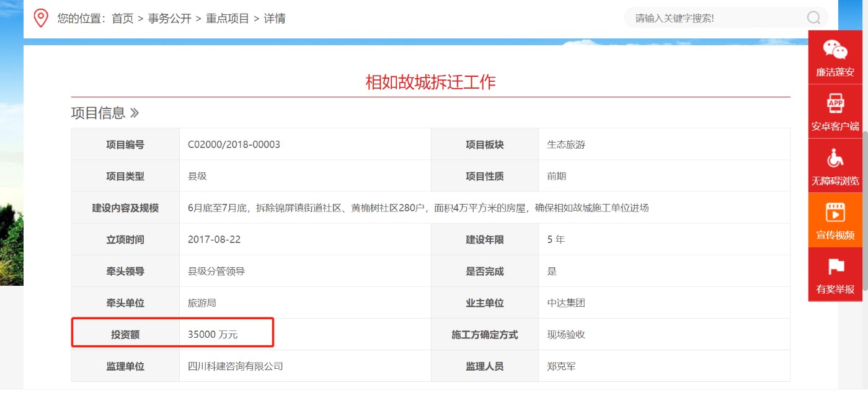Select project number C02000/2018-00003
This screenshot has width=868, height=393.
pos(234,144)
